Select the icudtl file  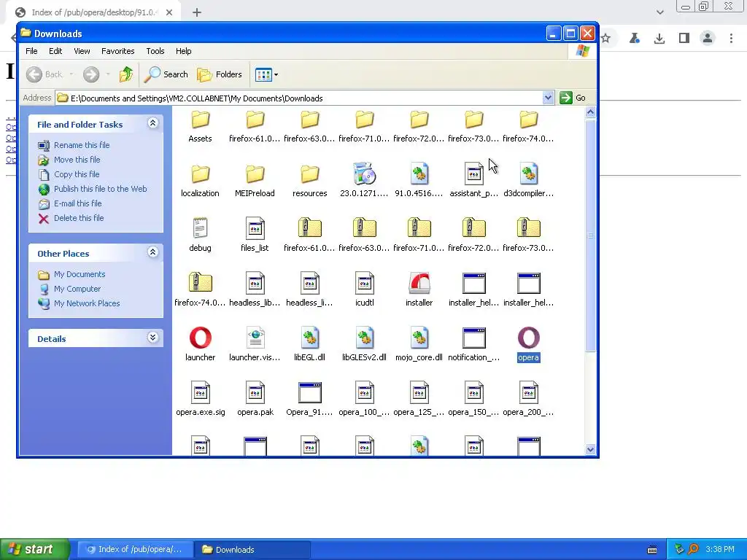tap(365, 284)
